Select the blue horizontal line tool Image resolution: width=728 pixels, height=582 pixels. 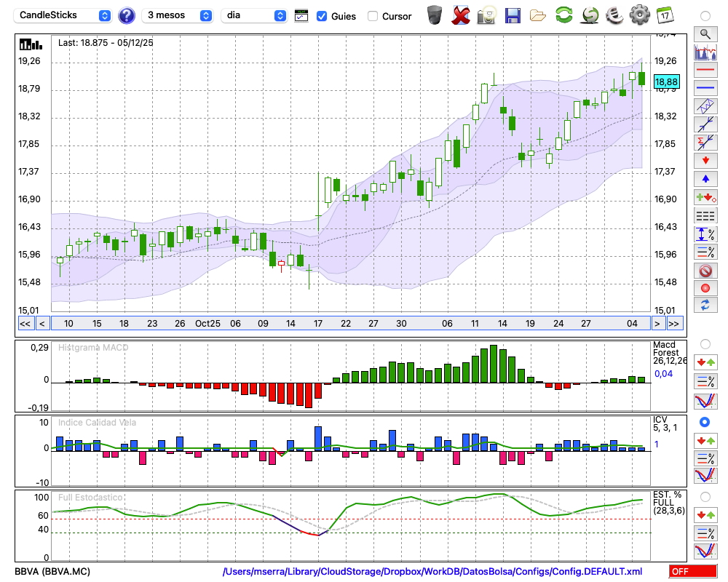click(705, 87)
